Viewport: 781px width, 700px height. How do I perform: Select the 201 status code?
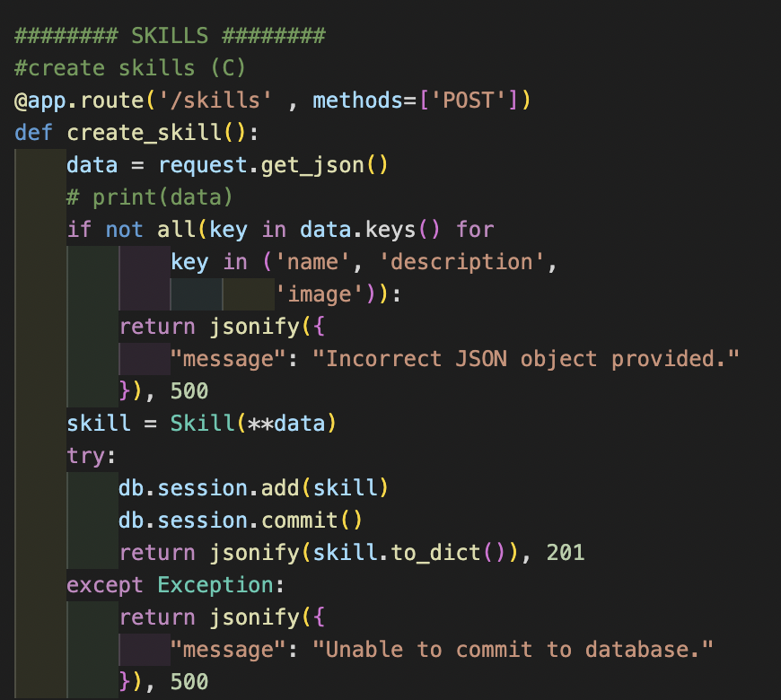point(570,552)
